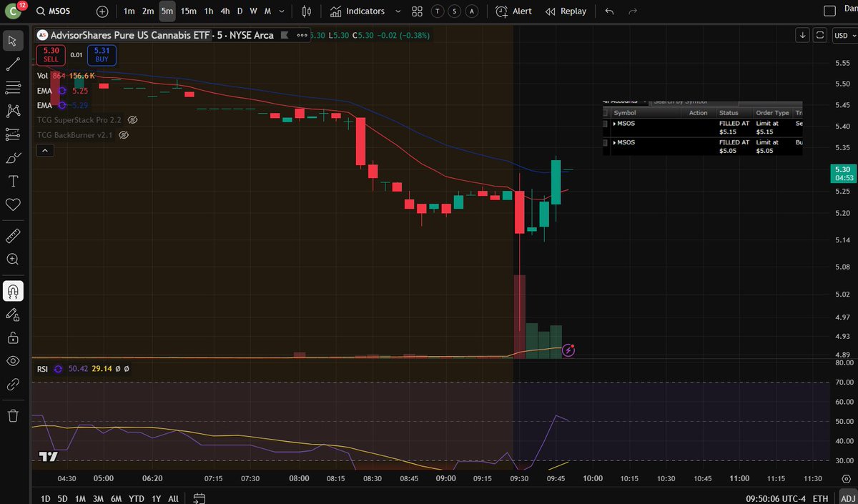Tick checkbox of MSOS order filled at $5.05
Screen dimensions: 858x504
606,143
